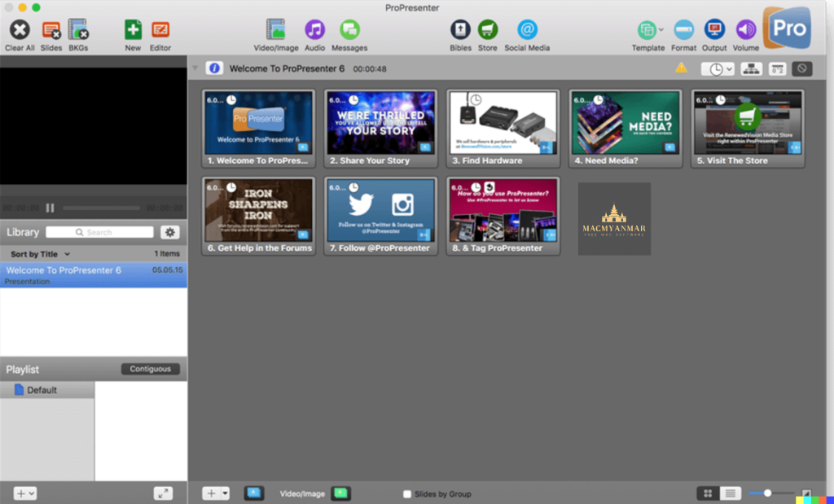Select slide 8 & Tag ProPresenter

pyautogui.click(x=503, y=217)
